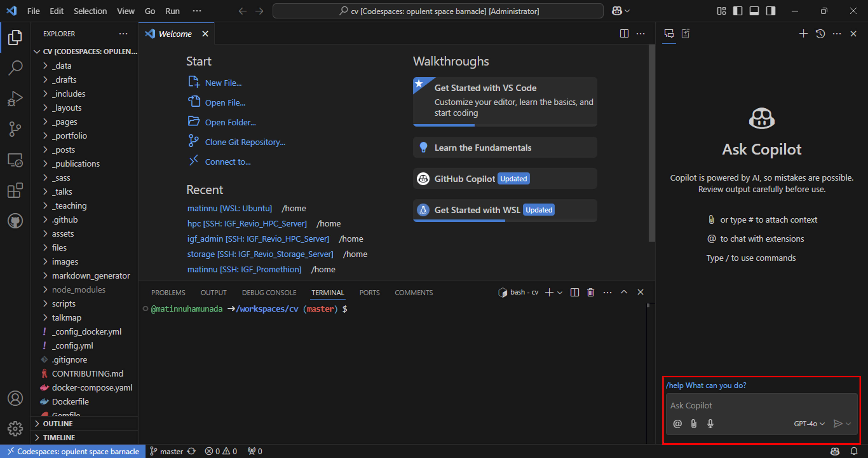Screen dimensions: 868x458
Task: Open Source Control view in activity bar
Action: tap(15, 129)
